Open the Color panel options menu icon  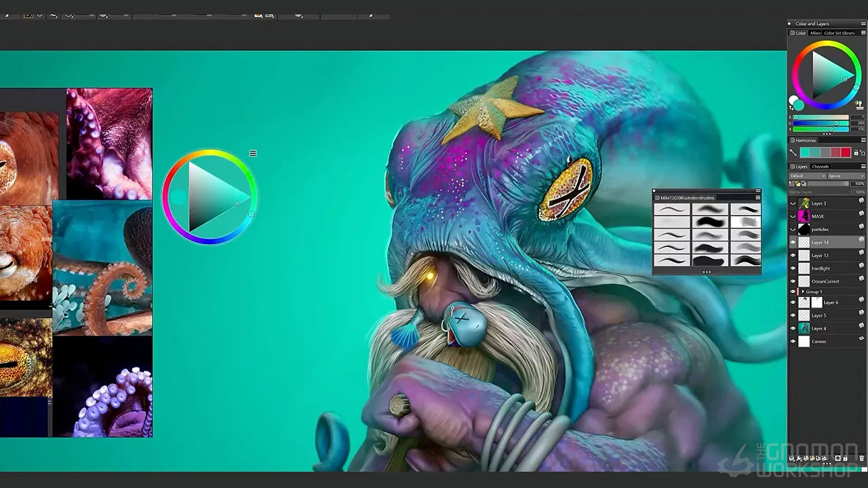[x=863, y=33]
